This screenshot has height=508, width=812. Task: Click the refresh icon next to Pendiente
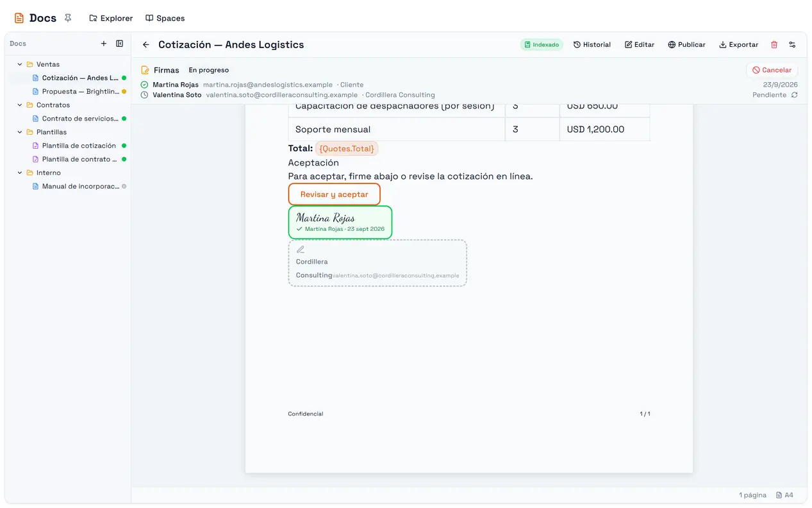795,95
